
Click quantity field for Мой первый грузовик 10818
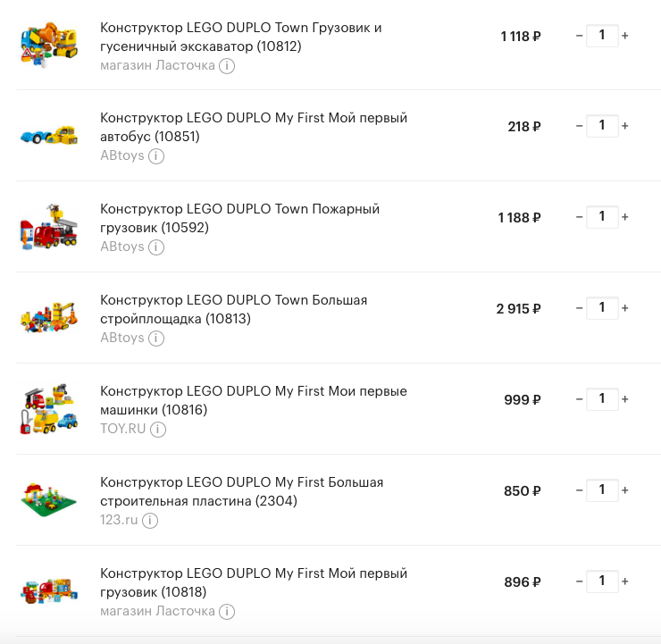tap(602, 581)
